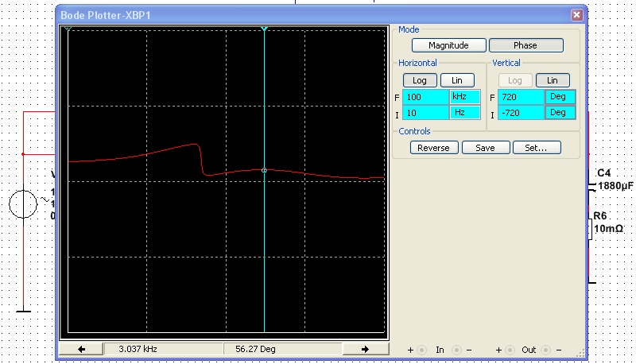Viewport: 636px width, 364px height.
Task: Select capacitor C4 label on schematic
Action: pos(604,173)
